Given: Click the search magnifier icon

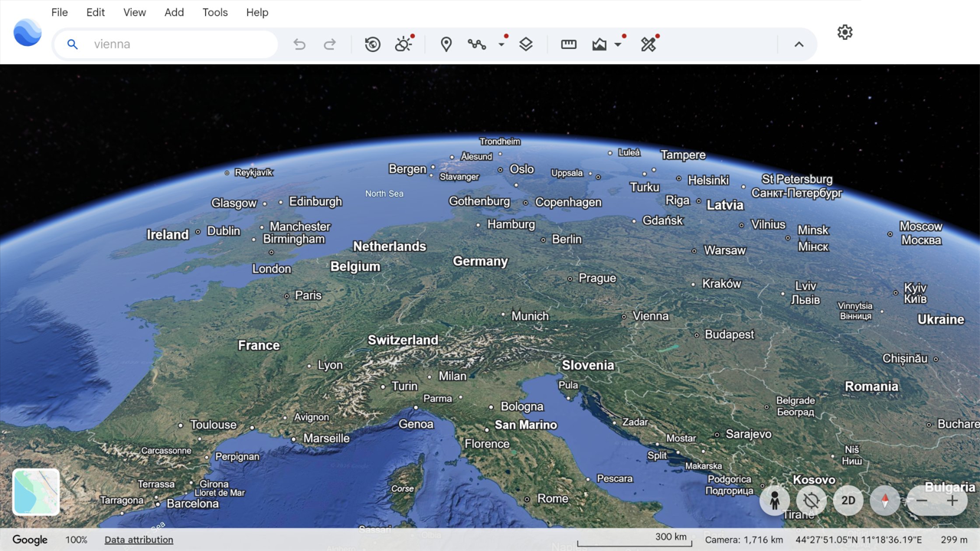Looking at the screenshot, I should pyautogui.click(x=72, y=44).
